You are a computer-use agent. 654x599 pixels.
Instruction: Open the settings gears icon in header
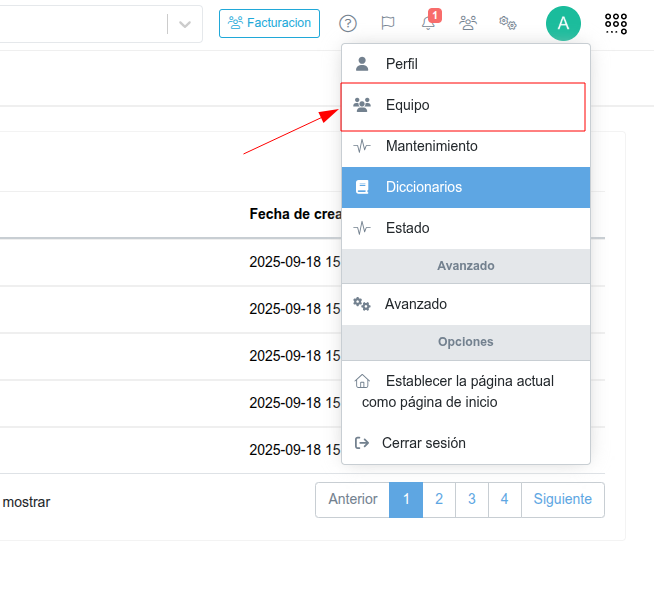click(508, 23)
